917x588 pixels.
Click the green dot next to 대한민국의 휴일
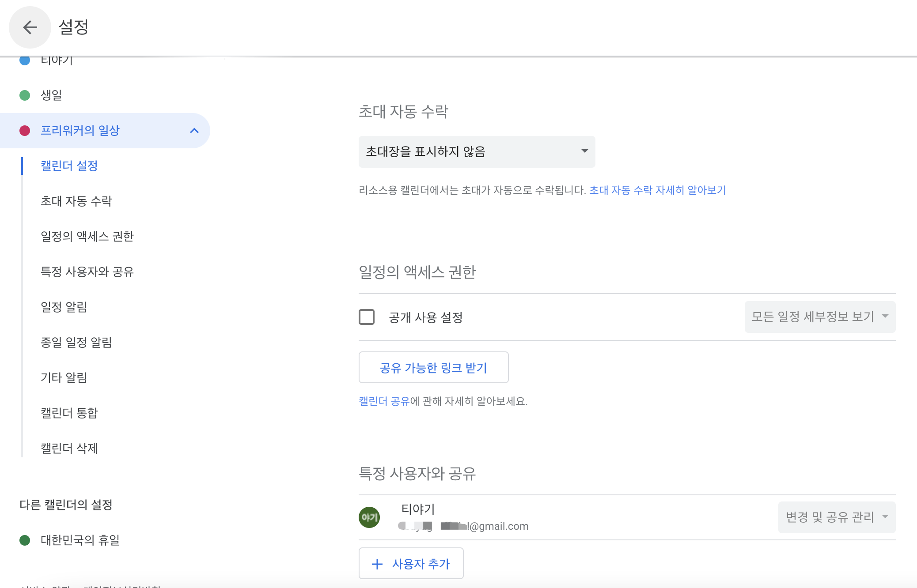pyautogui.click(x=24, y=539)
